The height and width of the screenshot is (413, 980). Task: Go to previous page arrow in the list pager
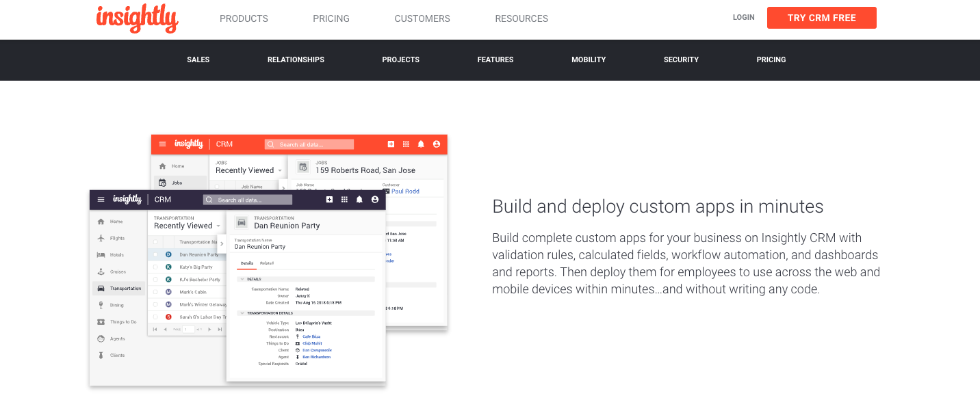coord(164,329)
